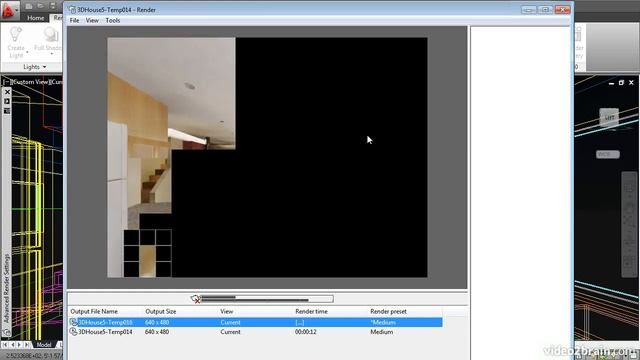
Task: Click the icon of the 3DHouse5-Temp014 row
Action: pos(73,332)
